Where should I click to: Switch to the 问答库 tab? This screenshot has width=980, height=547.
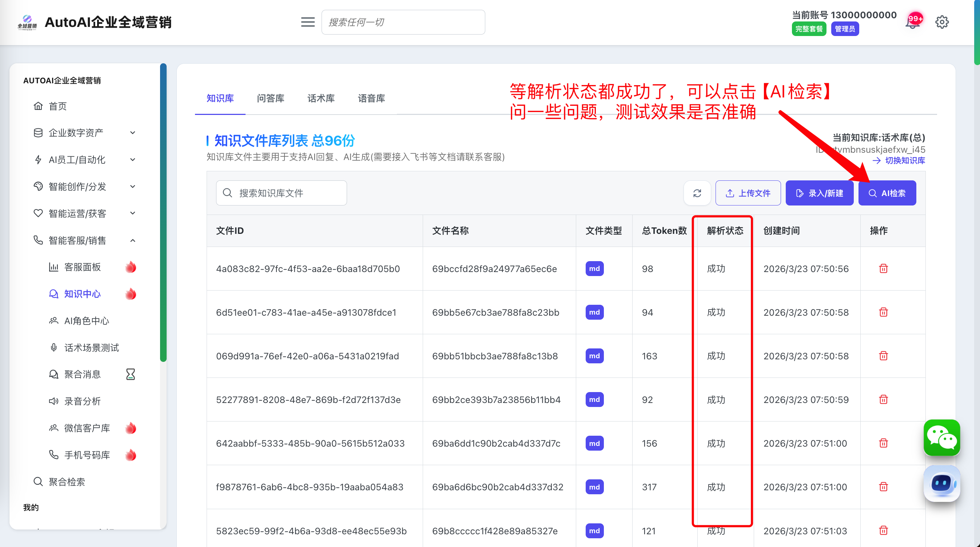(x=271, y=99)
